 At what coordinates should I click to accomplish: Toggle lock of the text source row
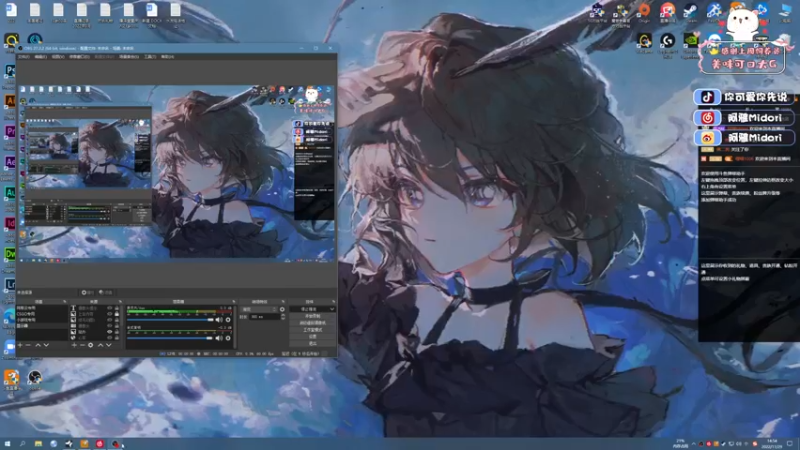pos(117,308)
